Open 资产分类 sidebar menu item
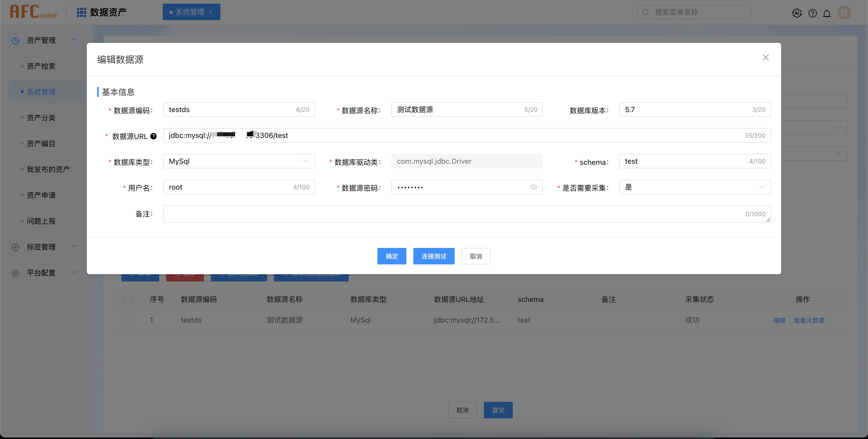Viewport: 868px width, 439px height. pyautogui.click(x=41, y=117)
